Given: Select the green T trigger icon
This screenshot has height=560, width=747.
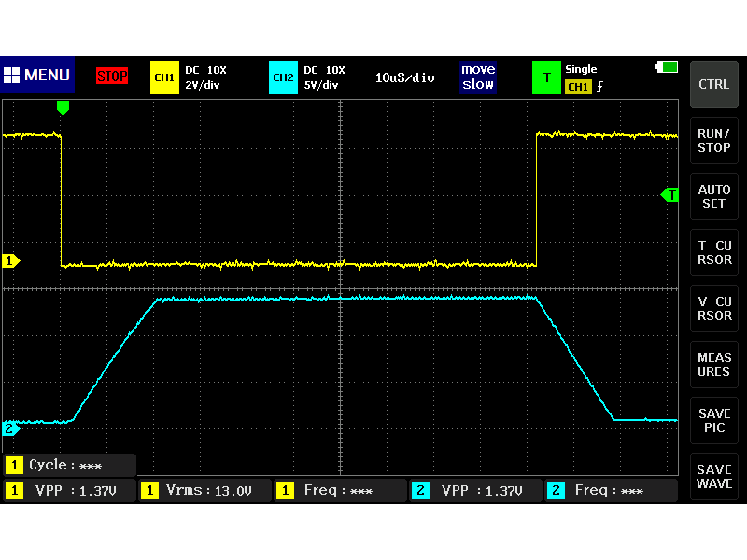Looking at the screenshot, I should [546, 77].
